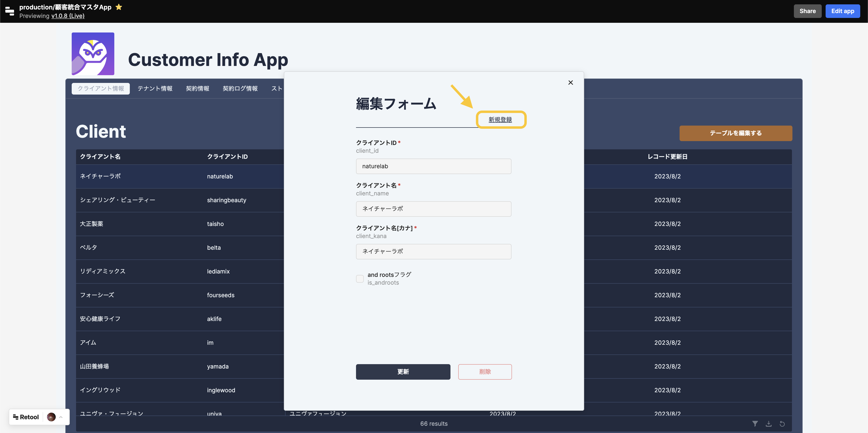868x433 pixels.
Task: Switch to the テナント情報 tab
Action: pyautogui.click(x=155, y=88)
